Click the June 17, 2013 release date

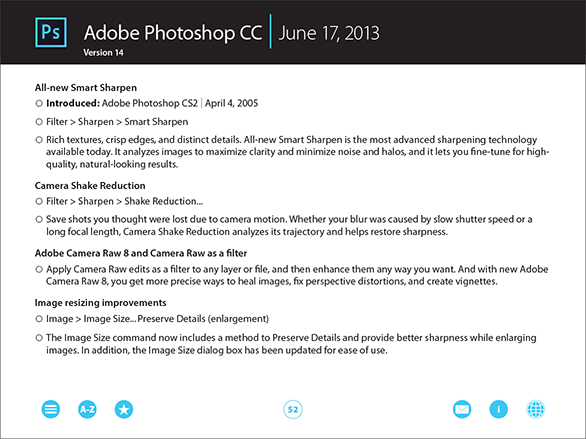329,33
